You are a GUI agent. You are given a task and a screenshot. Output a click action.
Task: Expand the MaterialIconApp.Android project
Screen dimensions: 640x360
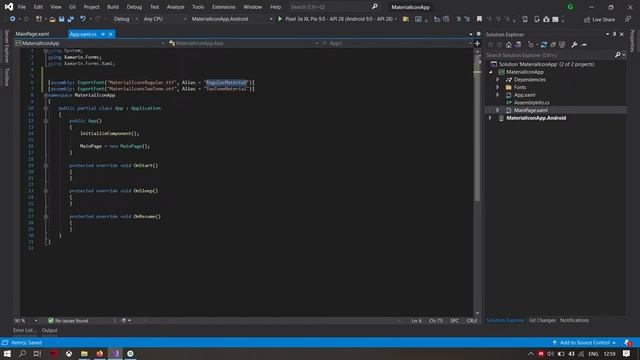click(490, 118)
